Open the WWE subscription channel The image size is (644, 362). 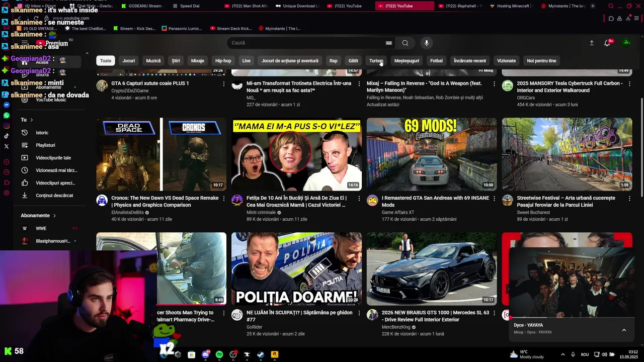click(48, 228)
